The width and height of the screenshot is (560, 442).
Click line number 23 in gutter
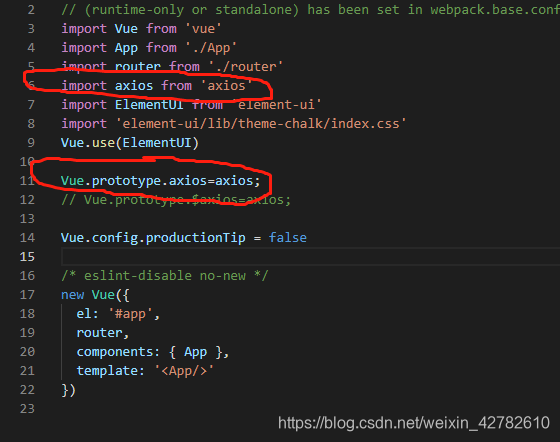tap(28, 409)
